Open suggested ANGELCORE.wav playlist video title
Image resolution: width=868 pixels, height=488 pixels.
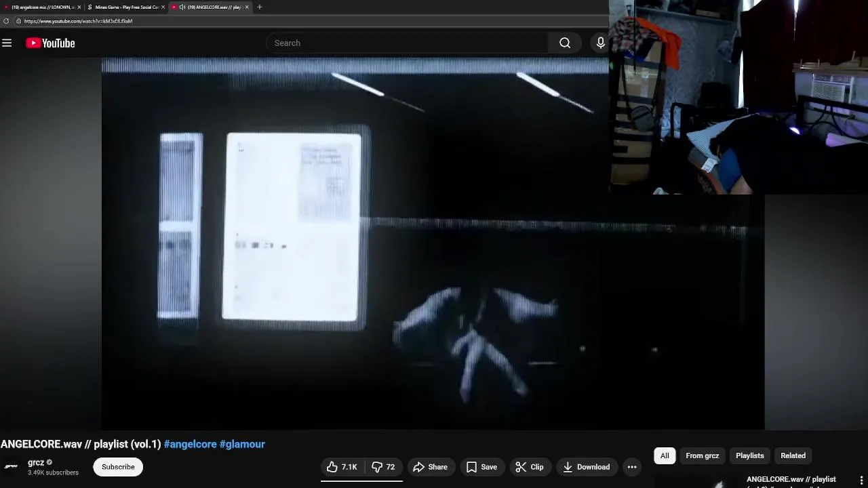pyautogui.click(x=791, y=481)
